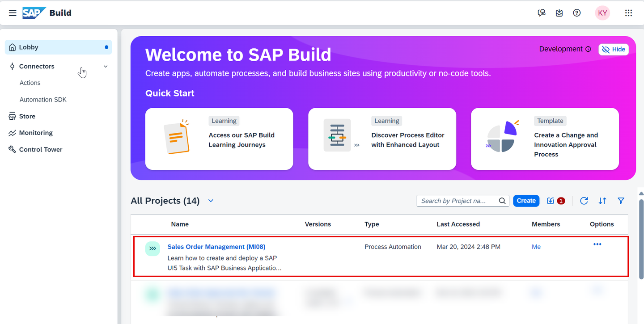
Task: Open the import icon with badge 1
Action: (555, 201)
